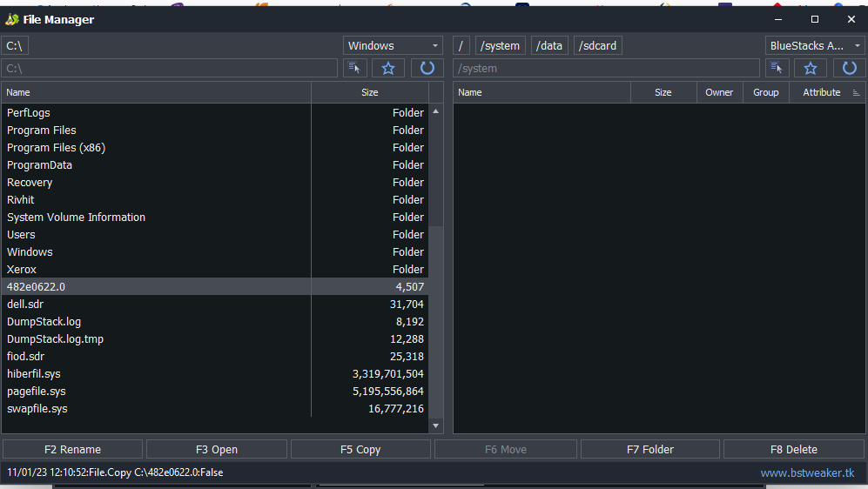Select the DumpStack.log.tmp file
Screen dimensions: 868x489
click(x=215, y=339)
